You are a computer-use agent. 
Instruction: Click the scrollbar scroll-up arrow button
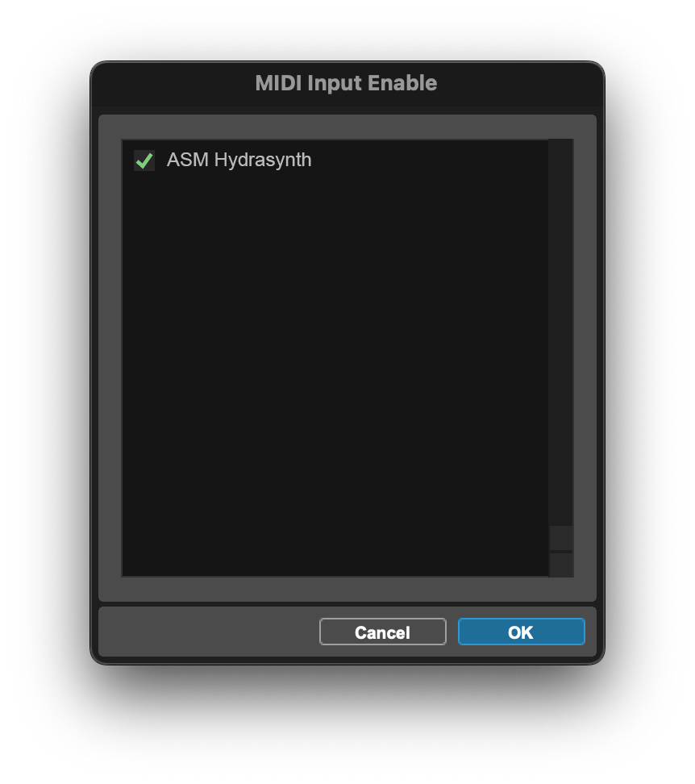561,538
